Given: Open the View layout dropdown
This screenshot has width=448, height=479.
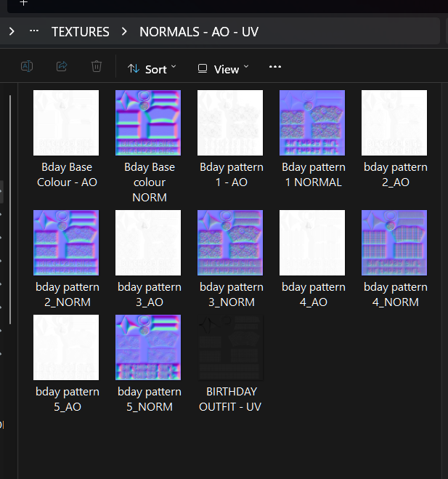Looking at the screenshot, I should coord(223,68).
